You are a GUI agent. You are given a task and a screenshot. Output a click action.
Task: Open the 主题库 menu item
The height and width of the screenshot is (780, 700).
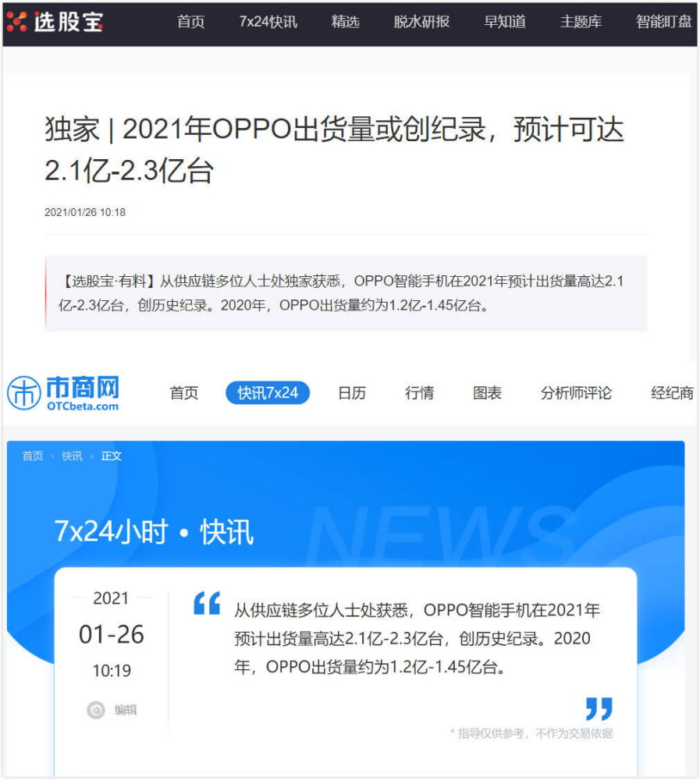[x=581, y=22]
